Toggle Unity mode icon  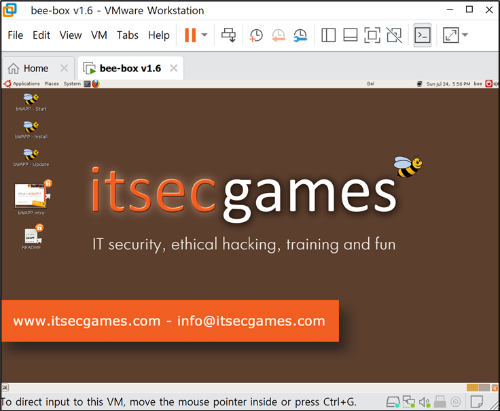(394, 35)
